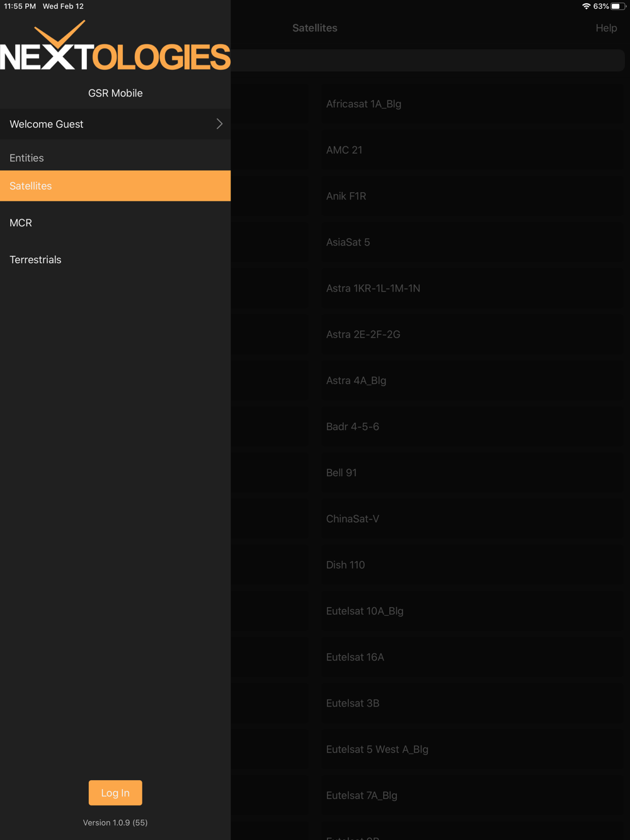Open Help in the top bar
Screen dimensions: 630x840
pos(606,28)
